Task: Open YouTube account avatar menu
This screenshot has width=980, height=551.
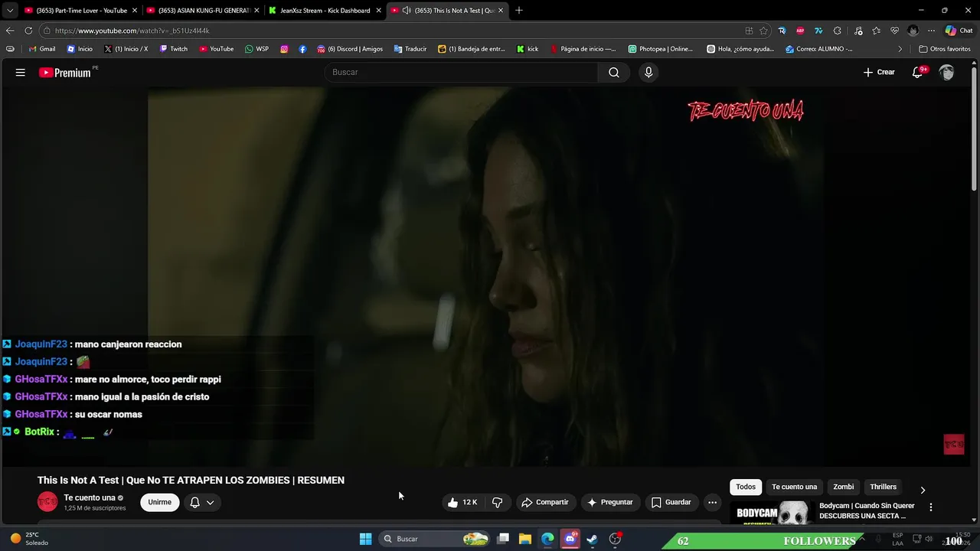Action: pyautogui.click(x=947, y=73)
